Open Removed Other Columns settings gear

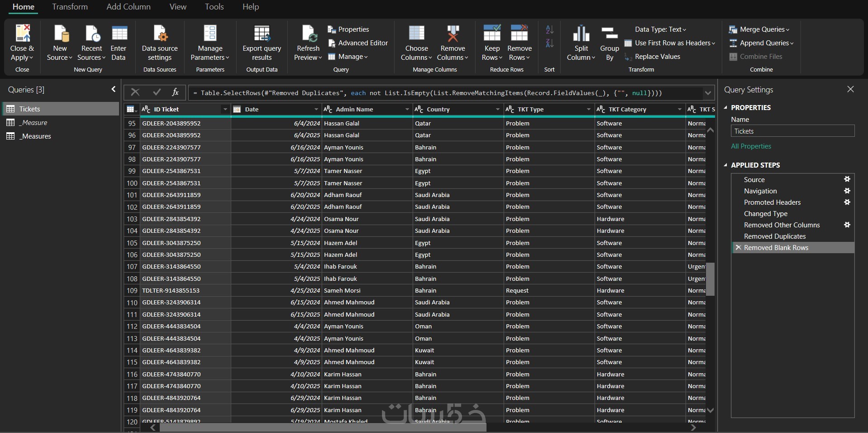pos(847,225)
